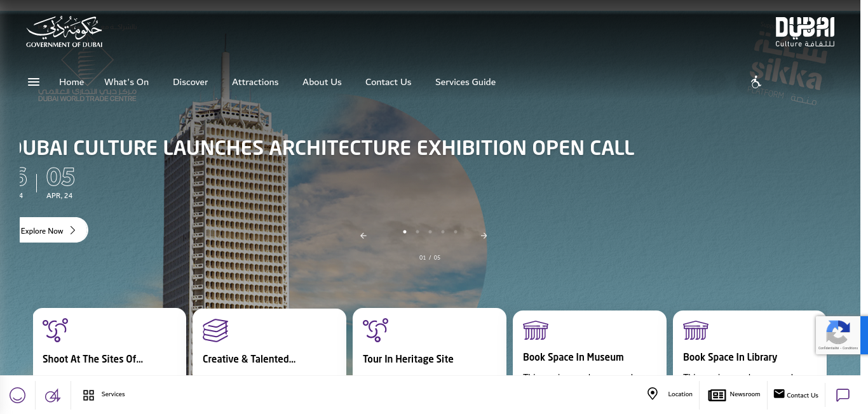The height and width of the screenshot is (414, 868).
Task: Open the Discover menu
Action: [191, 82]
